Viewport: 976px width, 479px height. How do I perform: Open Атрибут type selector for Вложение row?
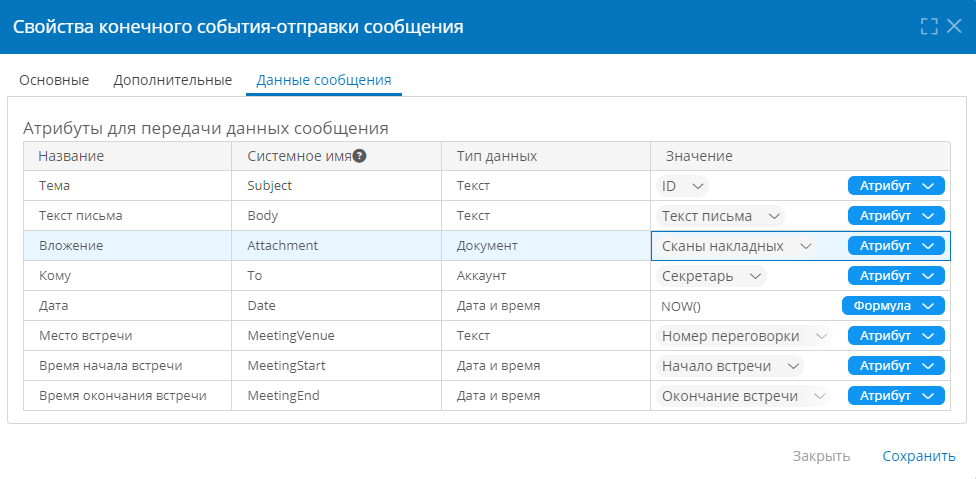896,246
